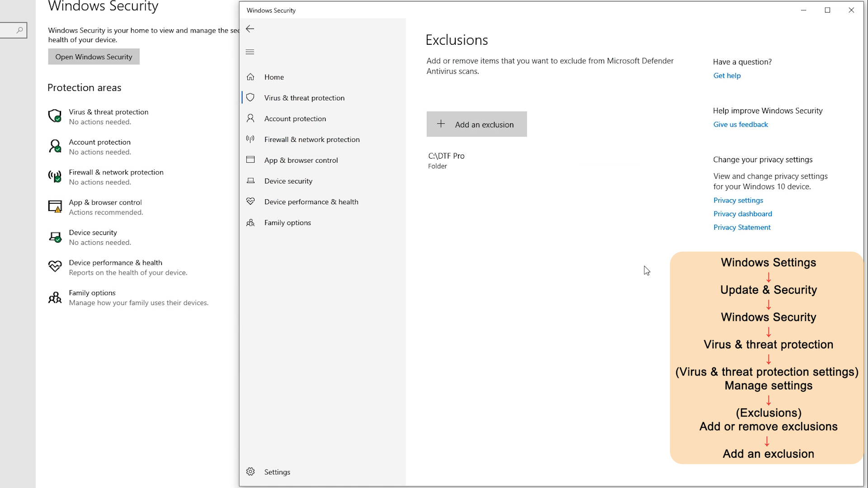Screen dimensions: 868x488
Task: Minimize the Windows Security window
Action: 803,10
